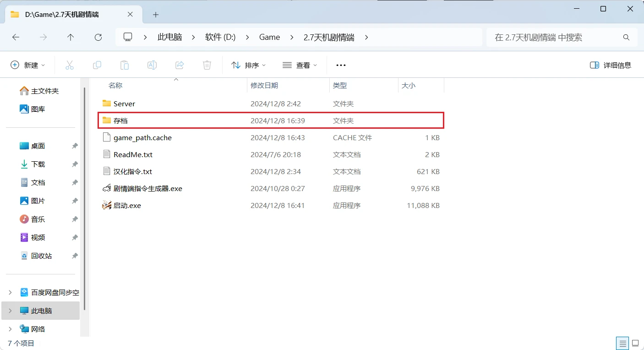The image size is (644, 350).
Task: Click the game_path.cache file icon
Action: [107, 137]
